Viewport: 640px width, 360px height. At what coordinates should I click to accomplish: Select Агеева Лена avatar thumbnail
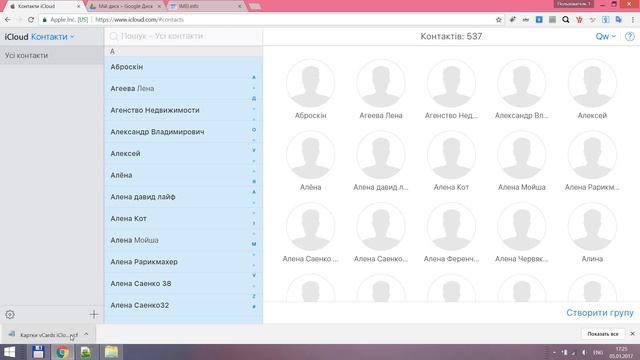tap(381, 83)
